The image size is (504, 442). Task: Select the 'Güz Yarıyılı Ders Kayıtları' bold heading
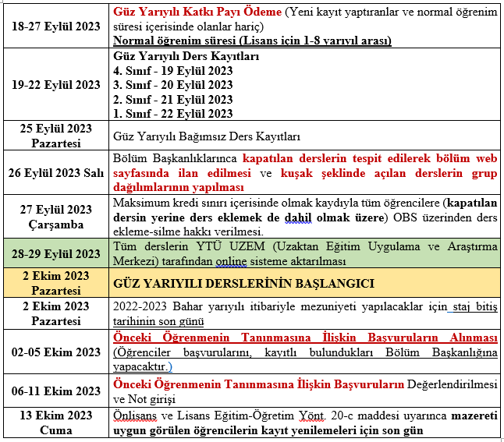click(x=186, y=57)
